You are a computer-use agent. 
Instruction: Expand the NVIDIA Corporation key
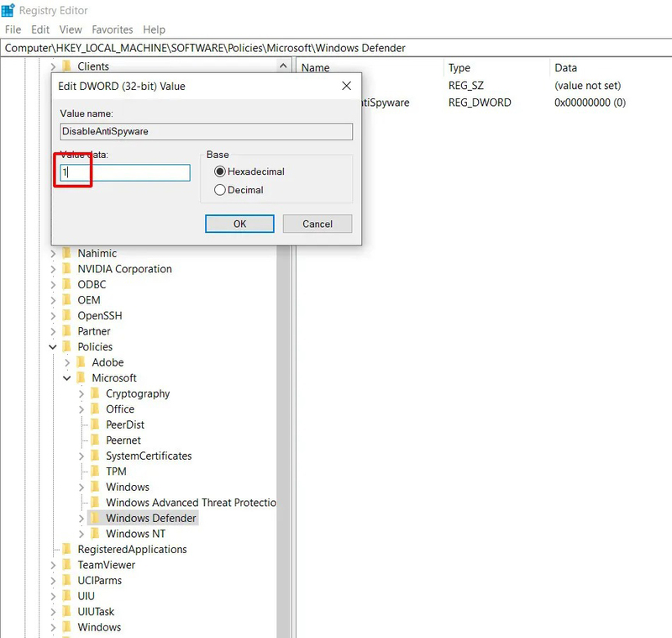pyautogui.click(x=53, y=269)
